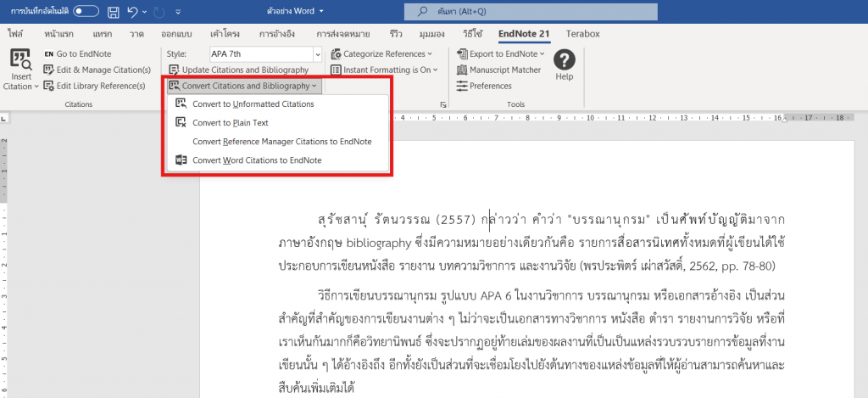The width and height of the screenshot is (868, 398).
Task: Open the Style combo box arrow
Action: (x=317, y=54)
